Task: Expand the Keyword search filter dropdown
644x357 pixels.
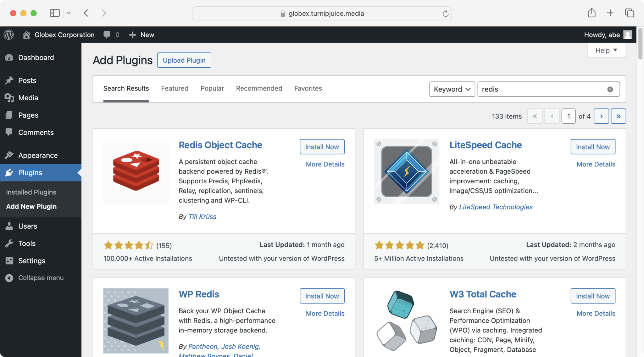Action: click(452, 89)
